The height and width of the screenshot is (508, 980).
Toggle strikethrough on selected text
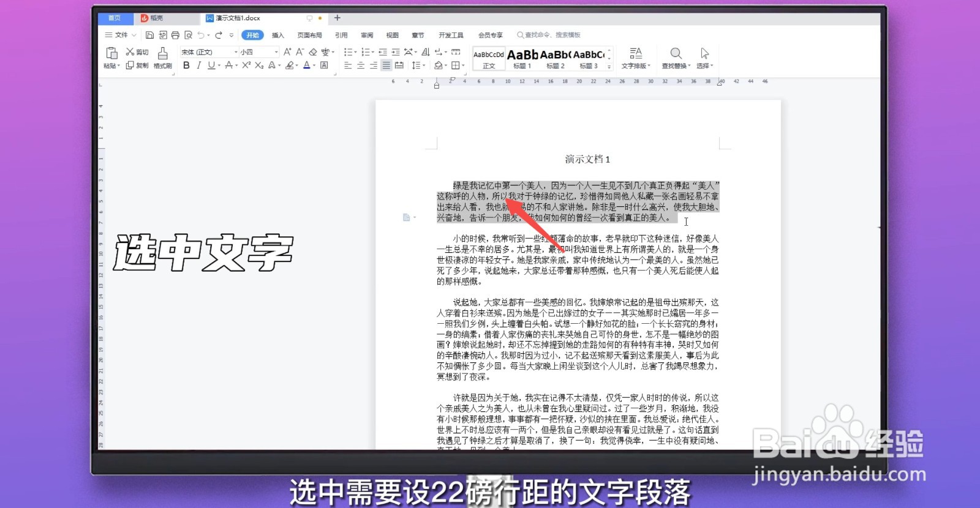coord(228,65)
